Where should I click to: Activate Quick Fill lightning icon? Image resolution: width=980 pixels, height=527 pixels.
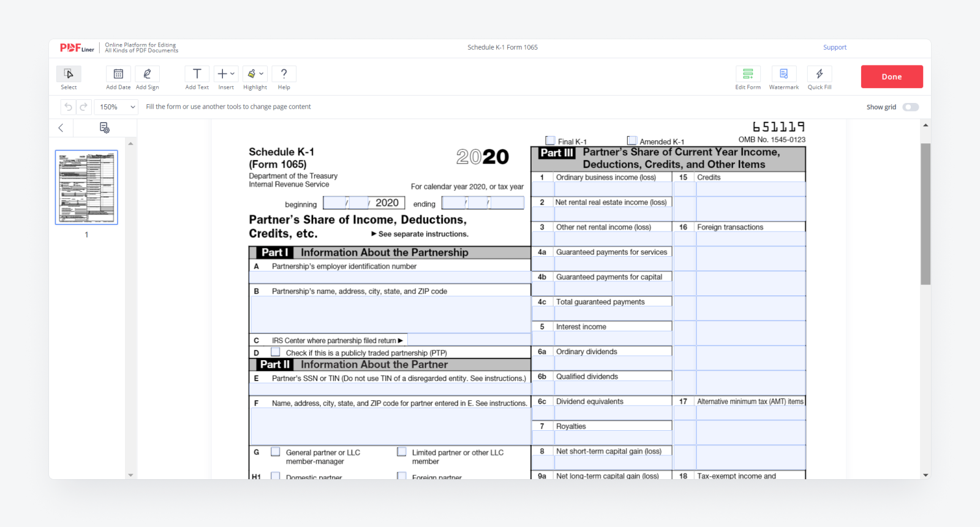coord(820,74)
